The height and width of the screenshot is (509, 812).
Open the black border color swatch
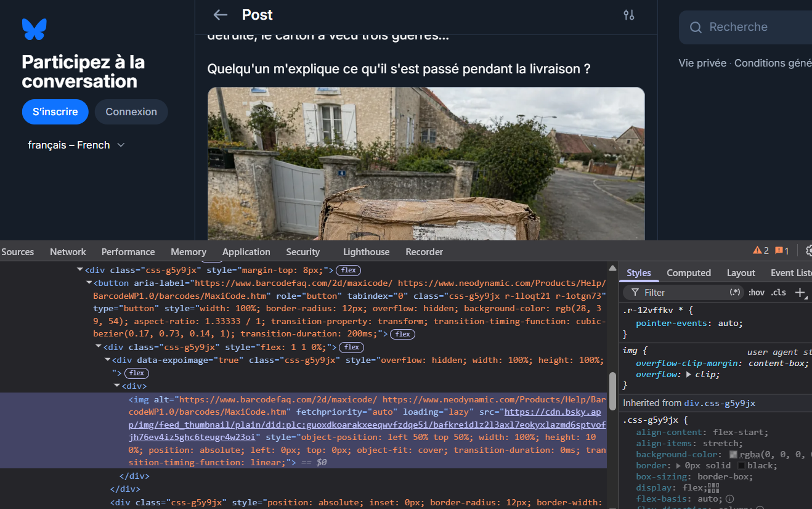pyautogui.click(x=742, y=465)
